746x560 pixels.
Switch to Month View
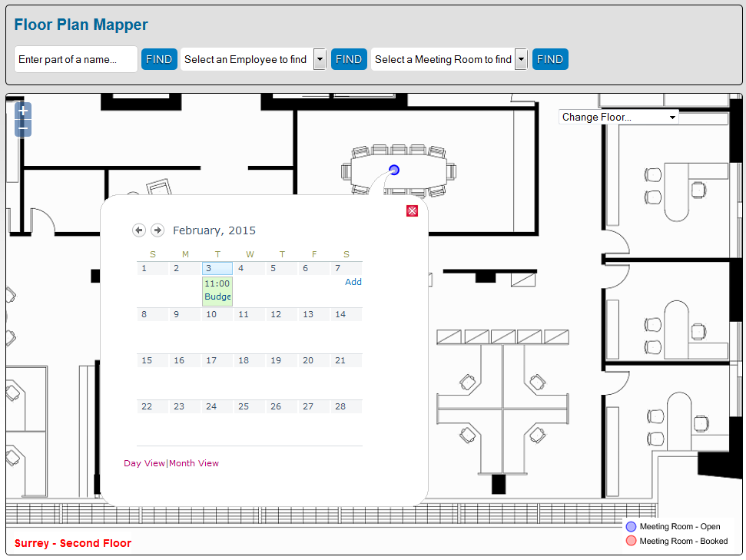[194, 463]
